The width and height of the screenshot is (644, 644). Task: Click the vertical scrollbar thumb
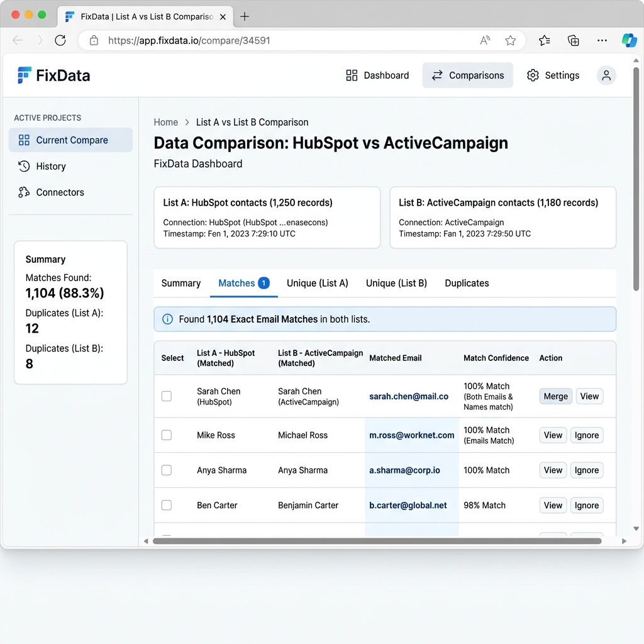[x=636, y=179]
